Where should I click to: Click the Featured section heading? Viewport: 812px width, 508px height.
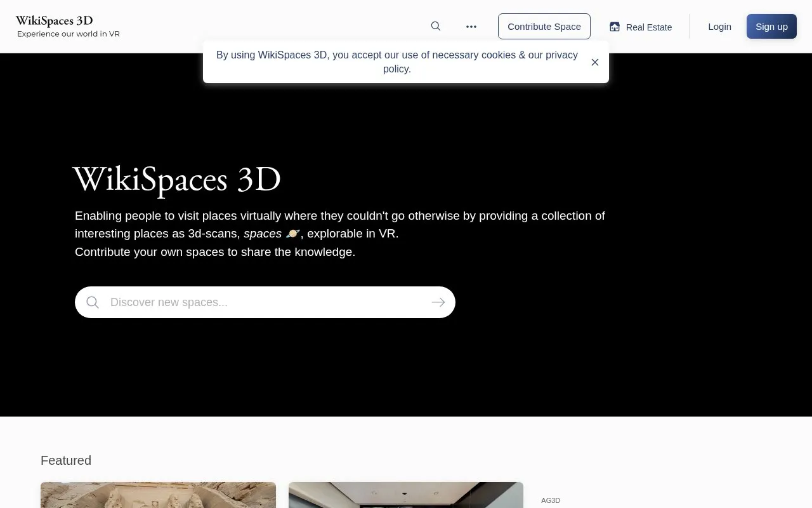[x=66, y=460]
